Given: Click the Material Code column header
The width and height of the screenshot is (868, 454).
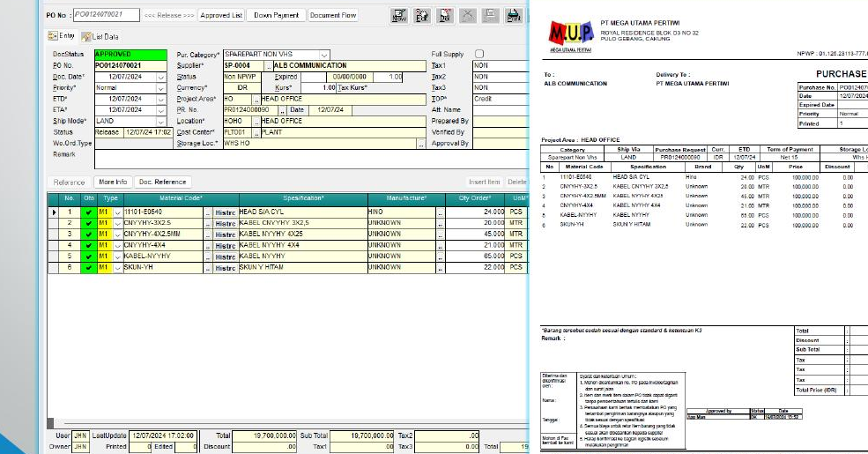Looking at the screenshot, I should click(181, 198).
